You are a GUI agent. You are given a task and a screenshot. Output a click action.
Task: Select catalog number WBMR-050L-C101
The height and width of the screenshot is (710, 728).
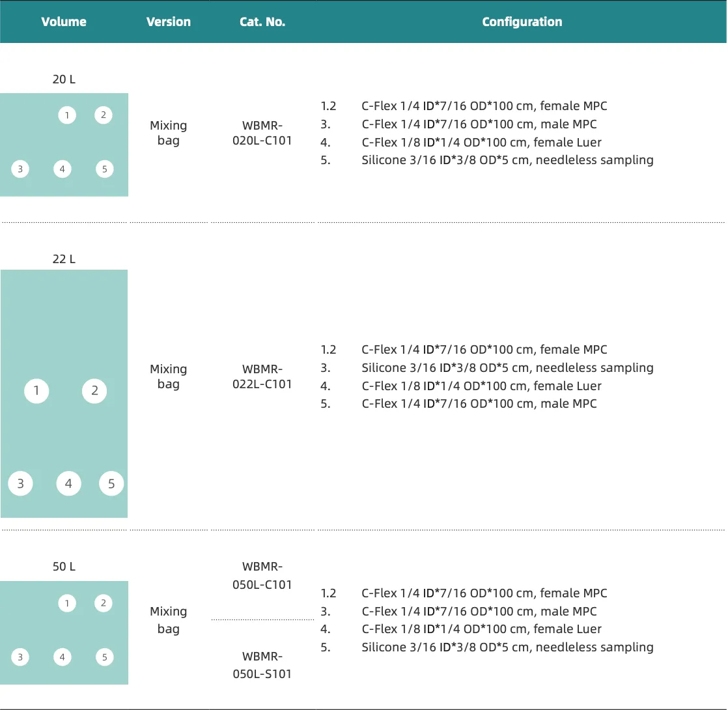262,575
